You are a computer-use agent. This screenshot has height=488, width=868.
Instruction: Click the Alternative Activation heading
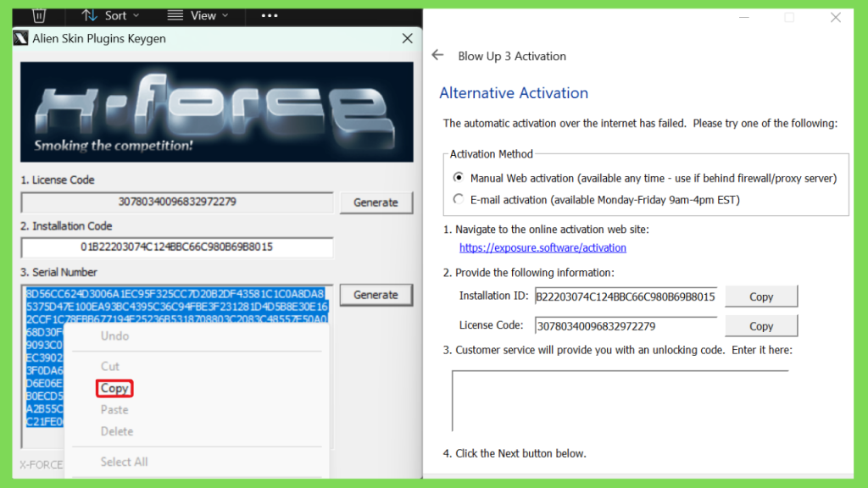514,93
